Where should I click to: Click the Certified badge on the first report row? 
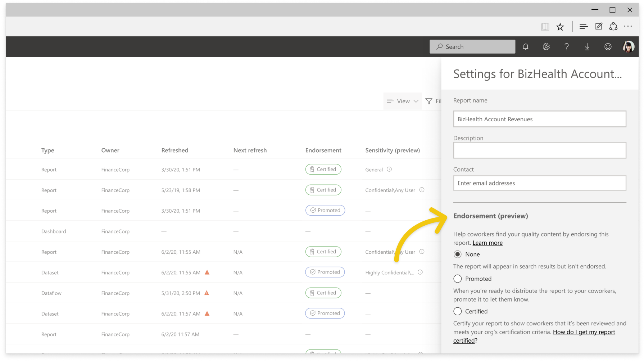(323, 169)
